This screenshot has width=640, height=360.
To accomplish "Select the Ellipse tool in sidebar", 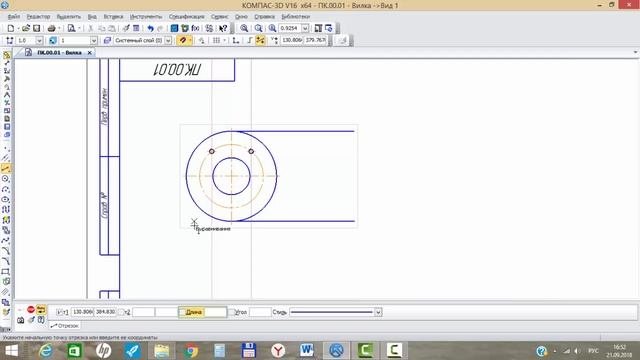I will click(x=6, y=200).
